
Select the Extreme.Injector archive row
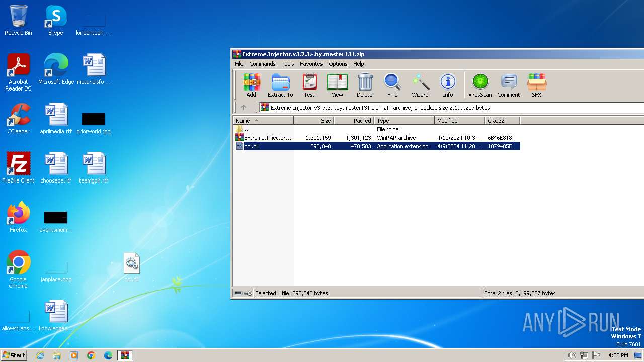[x=377, y=138]
